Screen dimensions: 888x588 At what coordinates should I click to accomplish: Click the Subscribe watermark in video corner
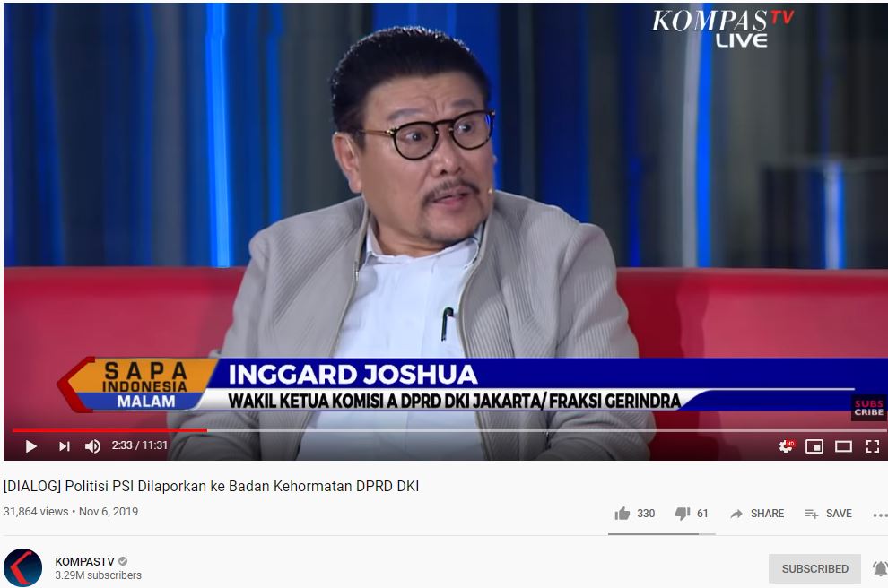pos(869,408)
